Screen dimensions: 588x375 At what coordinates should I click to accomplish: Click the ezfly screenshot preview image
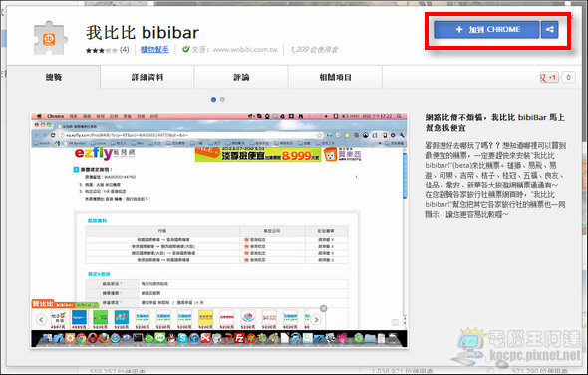tap(219, 229)
